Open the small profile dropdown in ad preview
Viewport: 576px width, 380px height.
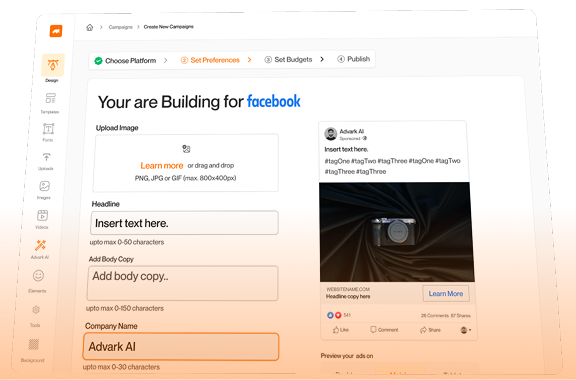[x=466, y=330]
